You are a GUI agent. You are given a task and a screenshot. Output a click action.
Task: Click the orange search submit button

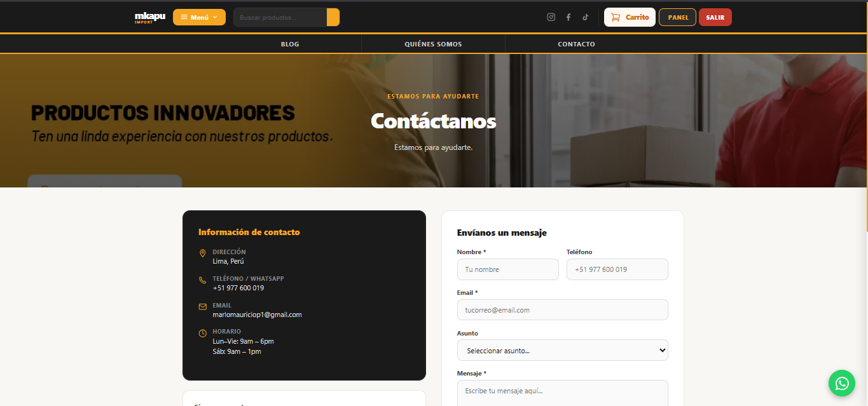[333, 17]
